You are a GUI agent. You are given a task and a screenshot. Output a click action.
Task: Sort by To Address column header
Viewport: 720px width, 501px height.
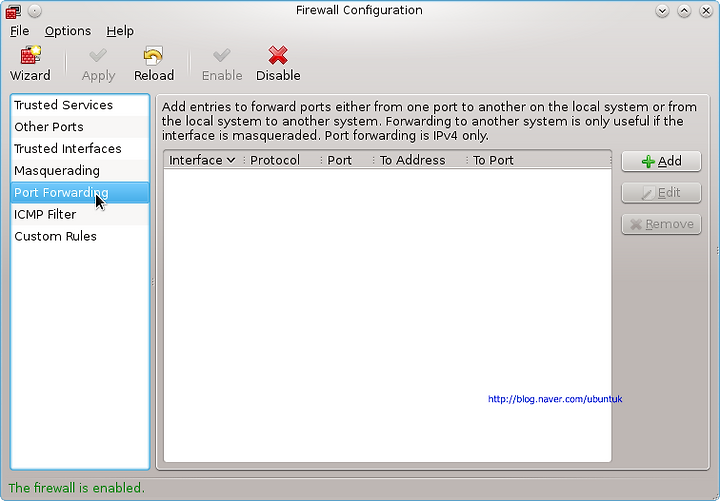[420, 160]
